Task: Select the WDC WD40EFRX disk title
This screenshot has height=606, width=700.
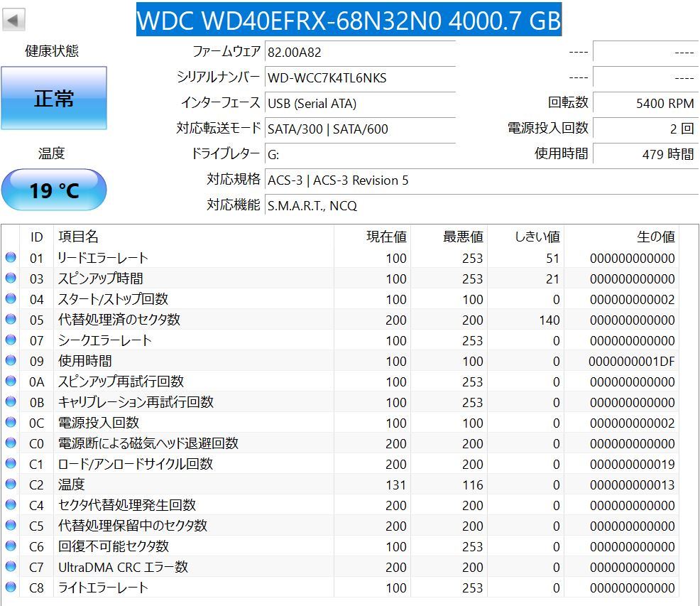Action: pos(349,20)
